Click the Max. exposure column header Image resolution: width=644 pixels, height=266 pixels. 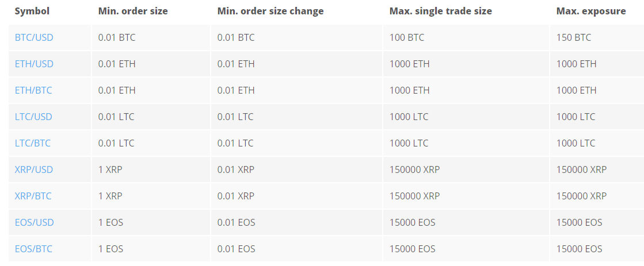click(x=591, y=11)
